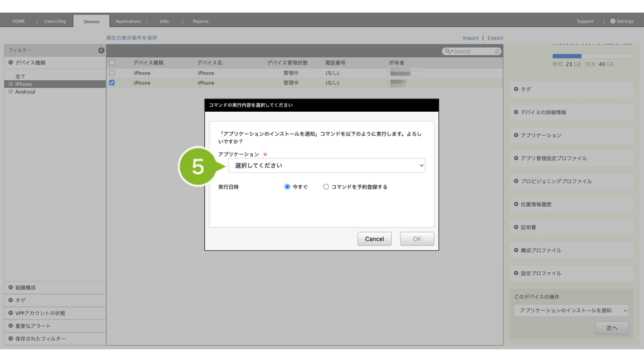Click the Cancel button in dialog
Screen dimensions: 644x362
tap(374, 239)
